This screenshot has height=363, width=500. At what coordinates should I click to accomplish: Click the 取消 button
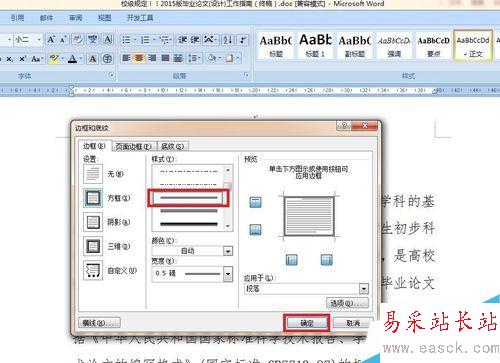click(x=353, y=323)
